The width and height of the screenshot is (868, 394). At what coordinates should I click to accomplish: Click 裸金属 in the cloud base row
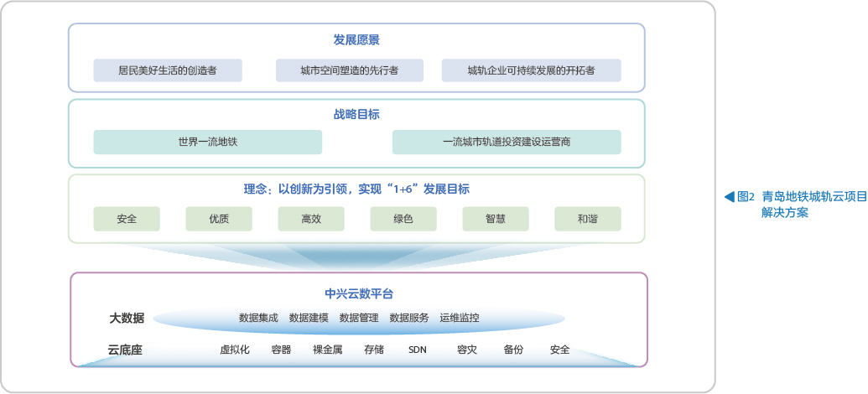pyautogui.click(x=328, y=350)
